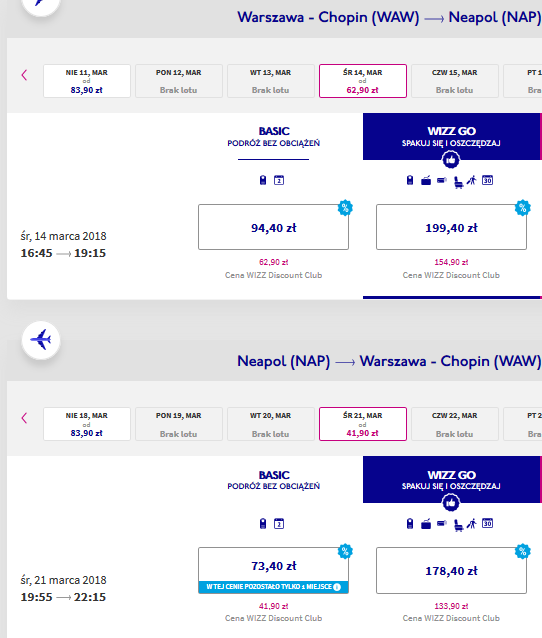Click the thumbs-up icon under outbound WIZZ GO
Image resolution: width=542 pixels, height=638 pixels.
pos(451,160)
